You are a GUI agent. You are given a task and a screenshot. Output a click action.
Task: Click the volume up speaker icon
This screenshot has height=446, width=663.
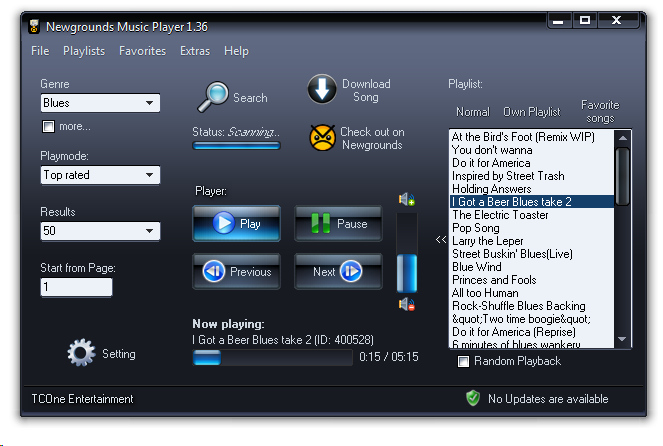coord(406,199)
